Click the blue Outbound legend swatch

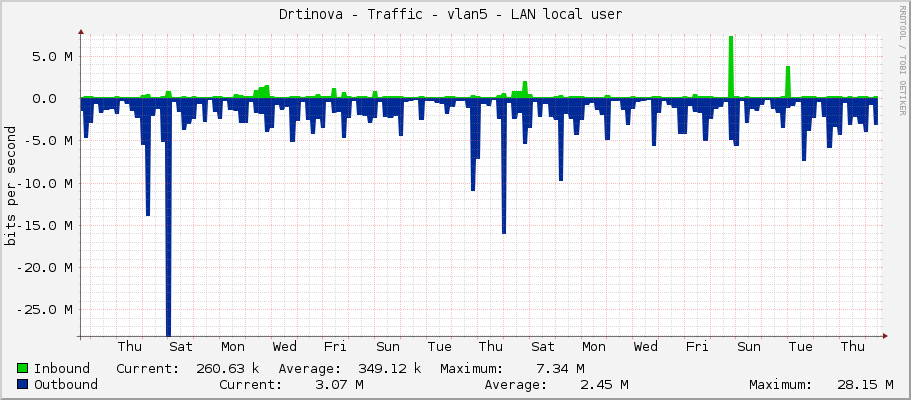[x=23, y=384]
